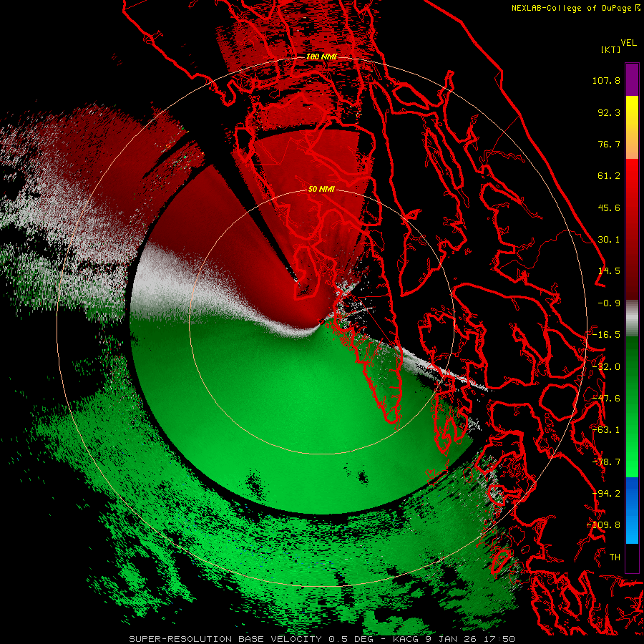
Task: Click the purple segment of velocity color bar
Action: pos(632,79)
